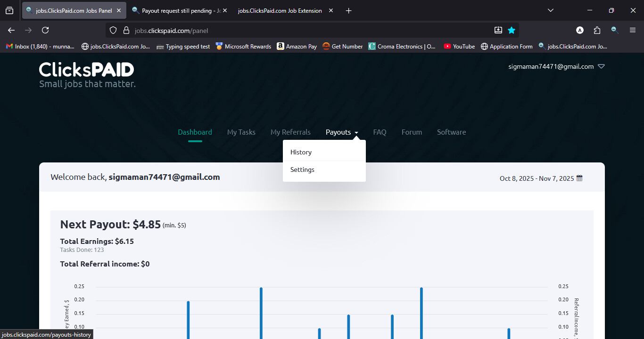Click the shield tracking protection icon
Screen dimensions: 644x339
(113, 30)
